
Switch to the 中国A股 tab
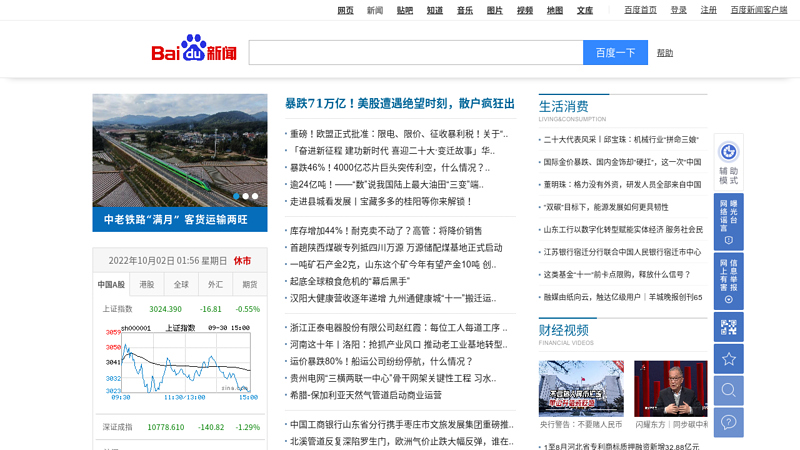pyautogui.click(x=111, y=284)
